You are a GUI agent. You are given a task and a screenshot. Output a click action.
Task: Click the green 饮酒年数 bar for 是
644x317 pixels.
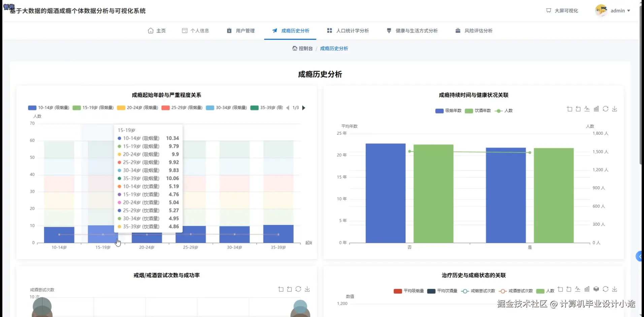pos(554,195)
